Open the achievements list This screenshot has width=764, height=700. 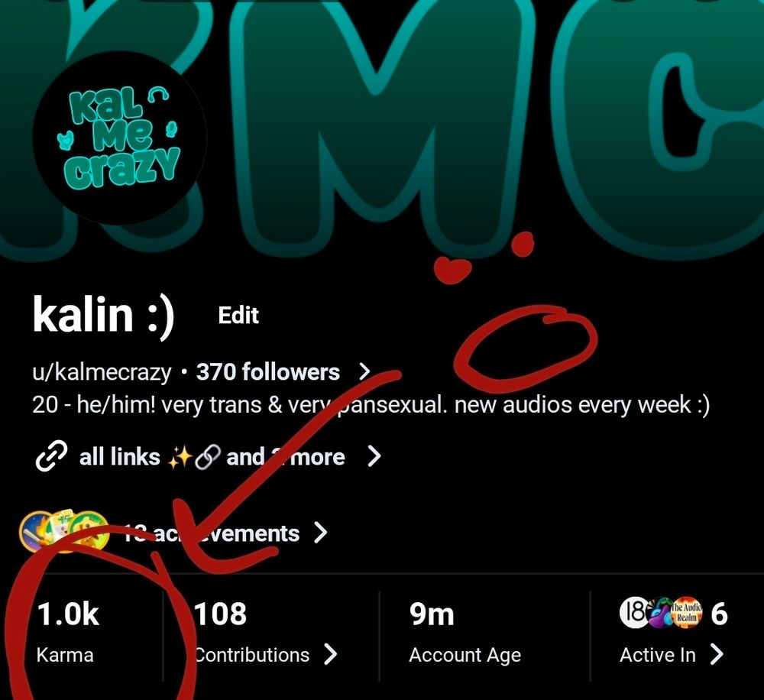point(211,533)
